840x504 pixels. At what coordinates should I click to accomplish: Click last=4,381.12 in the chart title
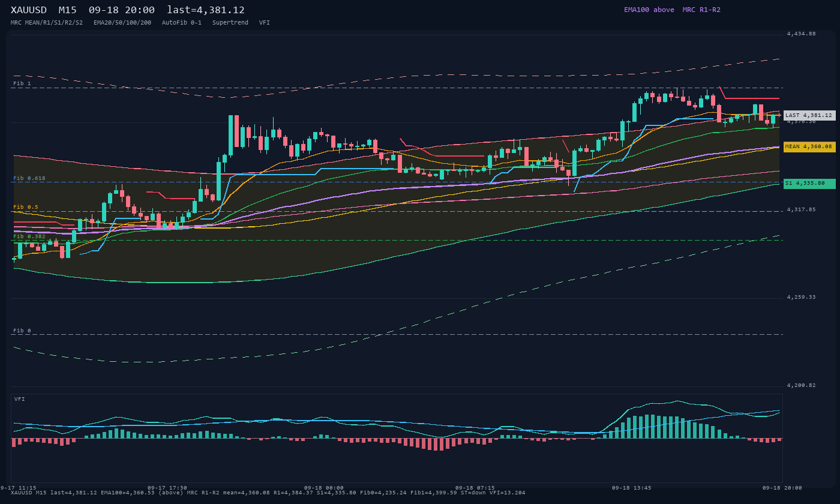(206, 10)
